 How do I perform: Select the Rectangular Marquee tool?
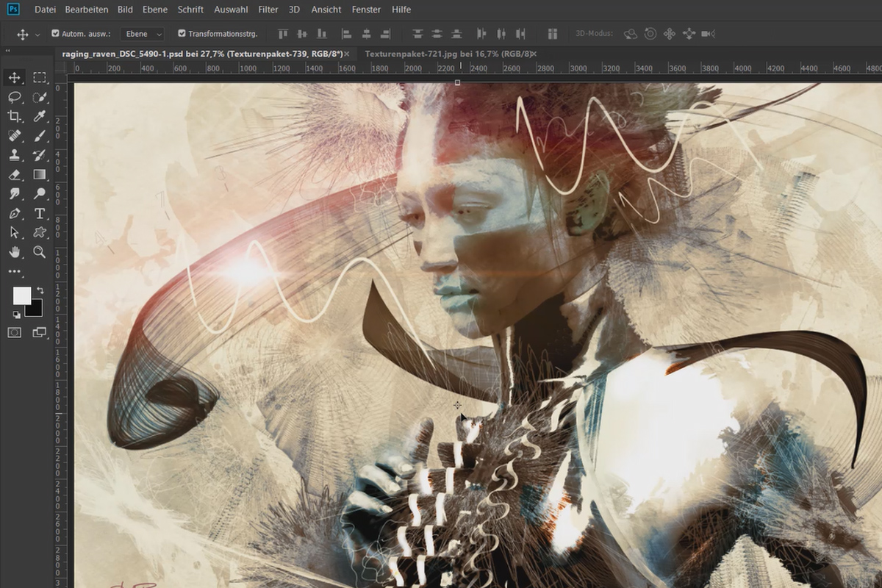pyautogui.click(x=40, y=77)
